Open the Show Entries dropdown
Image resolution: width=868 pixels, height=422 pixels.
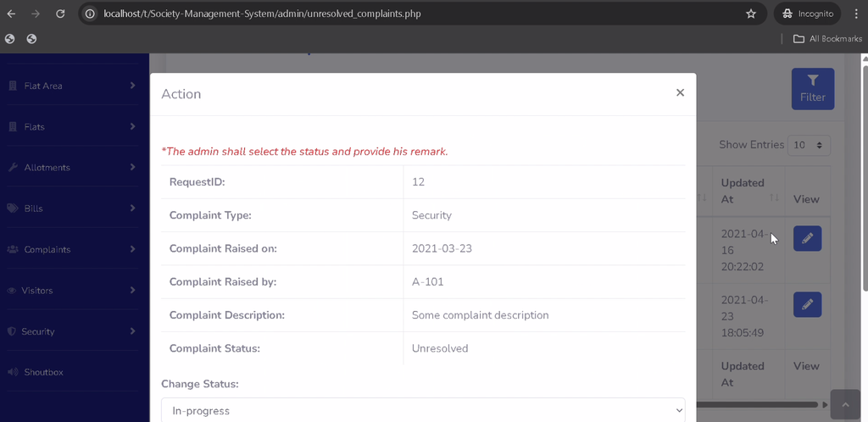tap(809, 145)
